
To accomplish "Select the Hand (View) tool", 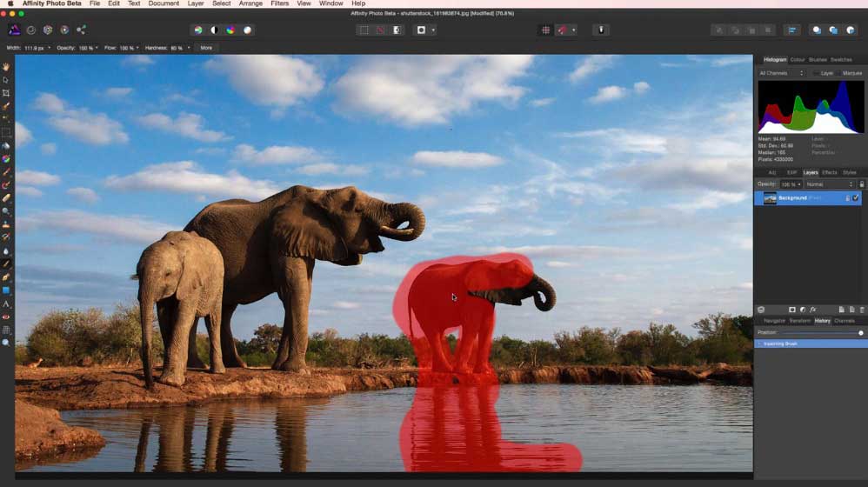I will [x=6, y=67].
